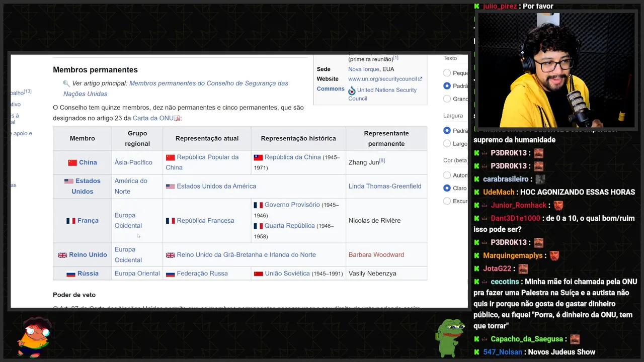Click the United States flag beside Estados Unidos

(x=69, y=181)
